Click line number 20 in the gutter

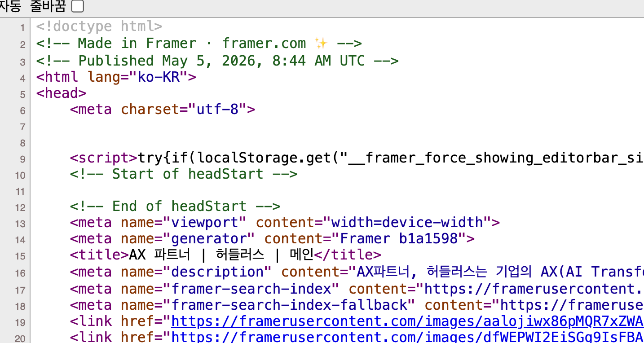coord(20,339)
